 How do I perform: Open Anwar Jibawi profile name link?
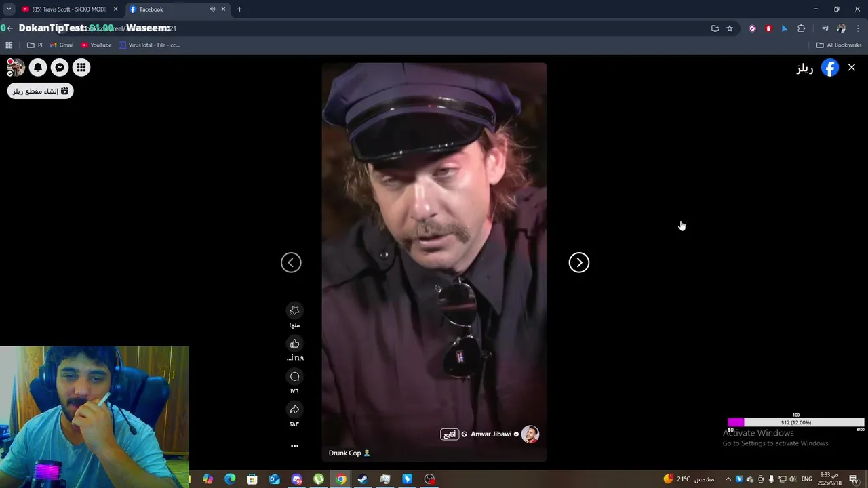491,434
